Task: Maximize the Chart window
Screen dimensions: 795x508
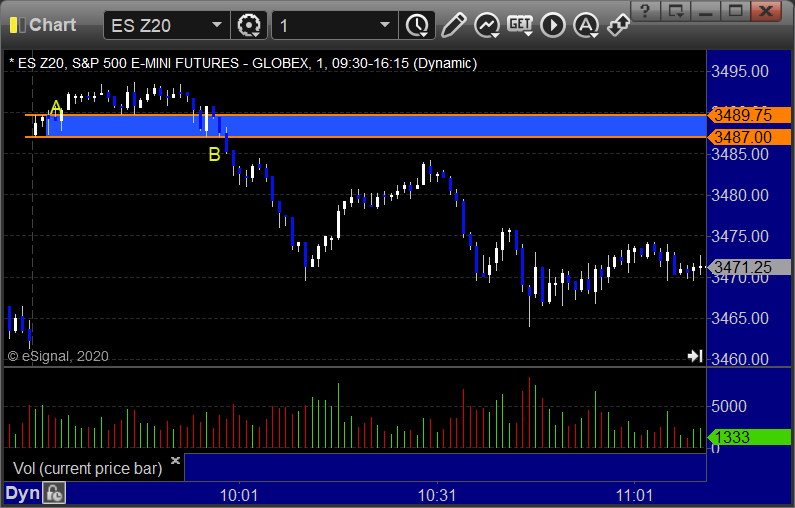Action: (x=735, y=11)
